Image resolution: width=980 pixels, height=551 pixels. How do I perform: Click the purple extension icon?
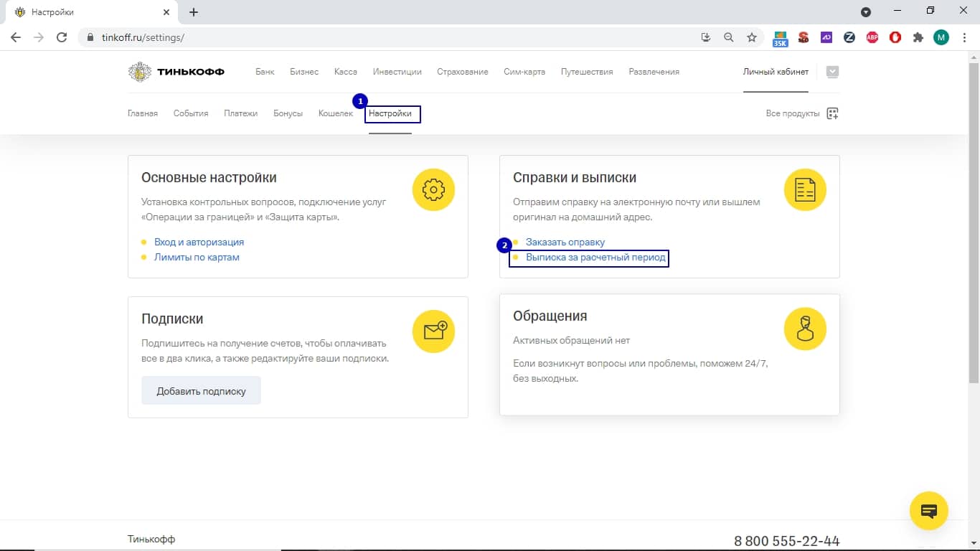point(826,37)
